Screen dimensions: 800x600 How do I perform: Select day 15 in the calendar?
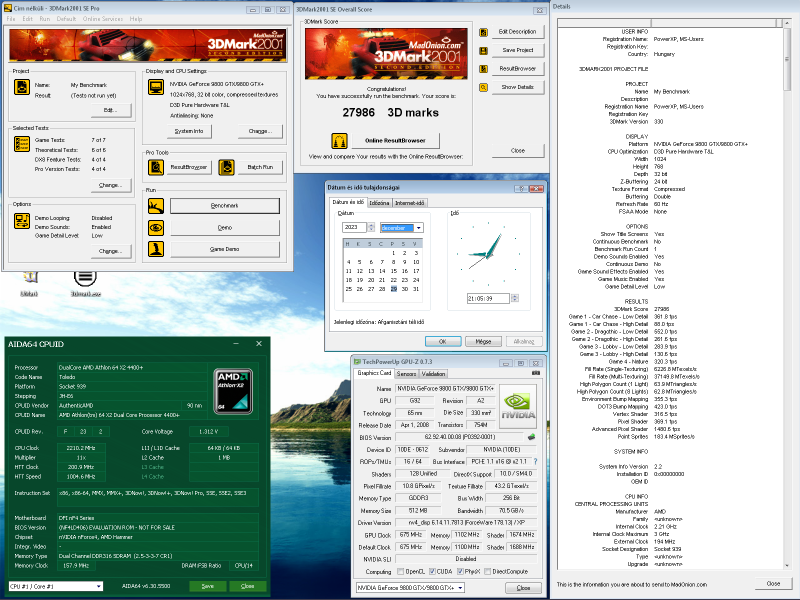pyautogui.click(x=393, y=271)
